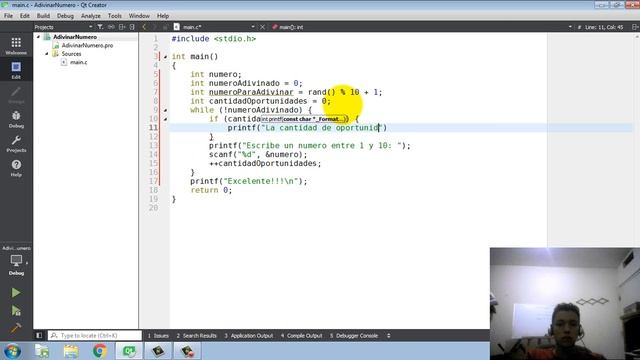Click the Line: 11, Col: 45 indicator
Screen dimensions: 640x360
[604, 27]
